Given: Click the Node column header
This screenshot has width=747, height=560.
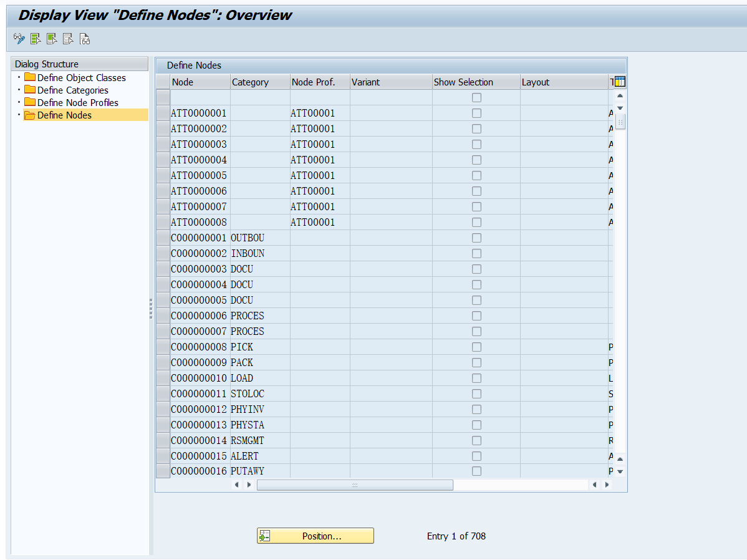Looking at the screenshot, I should click(200, 82).
